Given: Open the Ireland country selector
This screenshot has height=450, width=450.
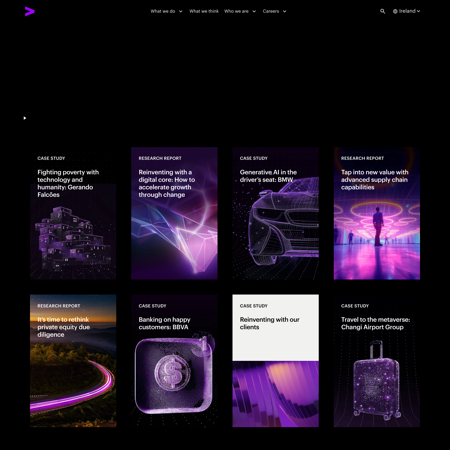Looking at the screenshot, I should [406, 11].
